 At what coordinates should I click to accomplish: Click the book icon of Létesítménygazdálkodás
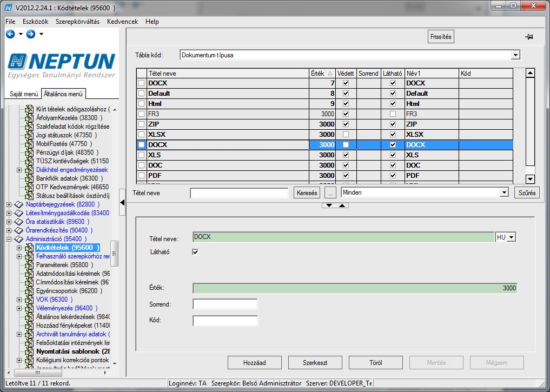click(x=19, y=213)
